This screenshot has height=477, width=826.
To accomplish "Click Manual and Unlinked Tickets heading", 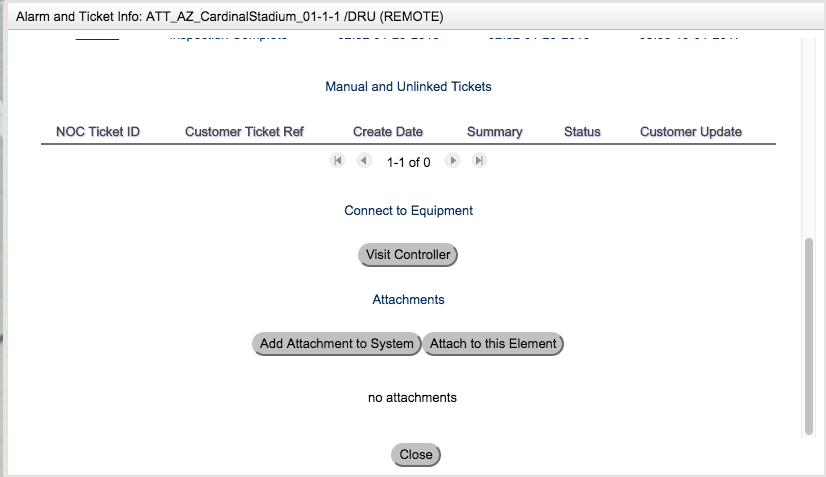I will coord(408,87).
